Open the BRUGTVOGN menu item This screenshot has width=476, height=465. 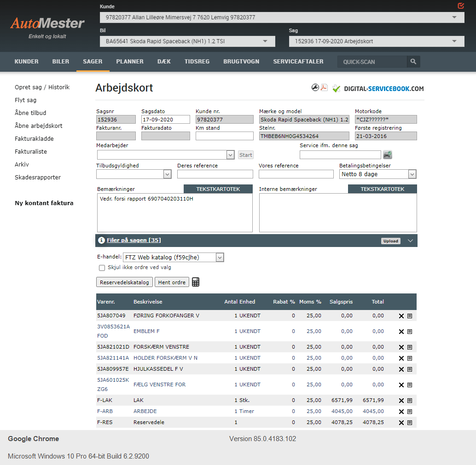241,62
